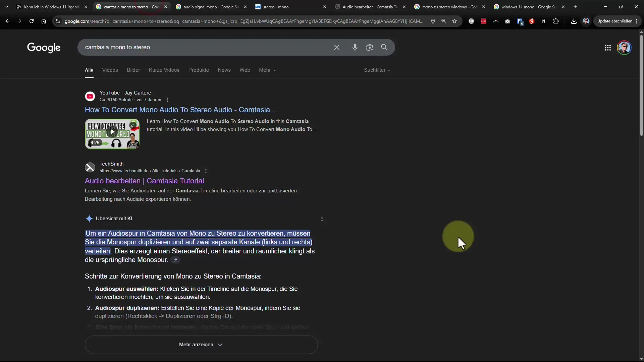Open 'How To Convert Mono Audio' link

181,110
